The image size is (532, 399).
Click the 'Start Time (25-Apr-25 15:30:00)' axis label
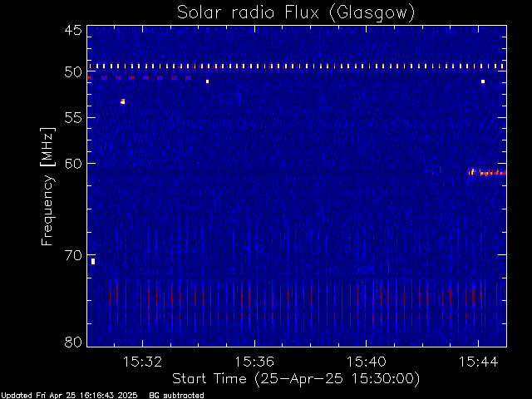296,379
